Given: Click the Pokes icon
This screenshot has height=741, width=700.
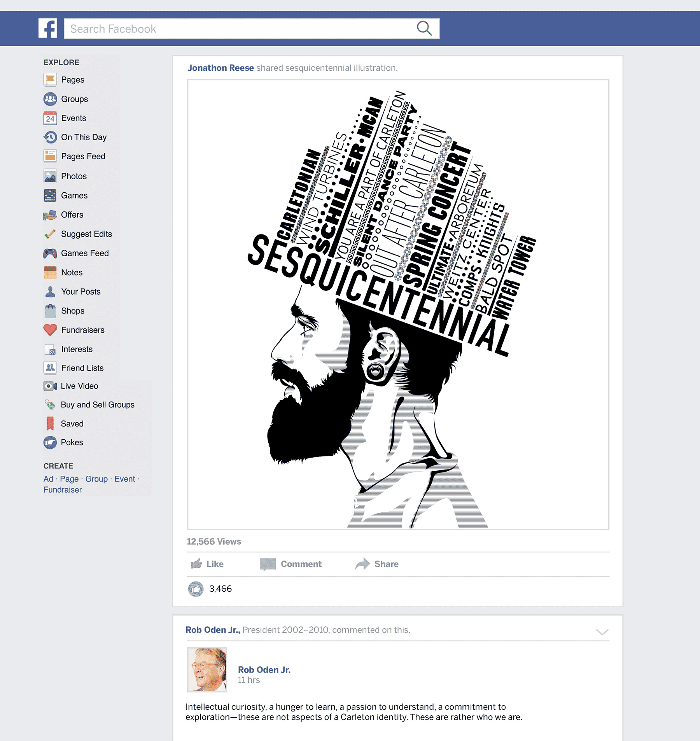Looking at the screenshot, I should click(50, 442).
